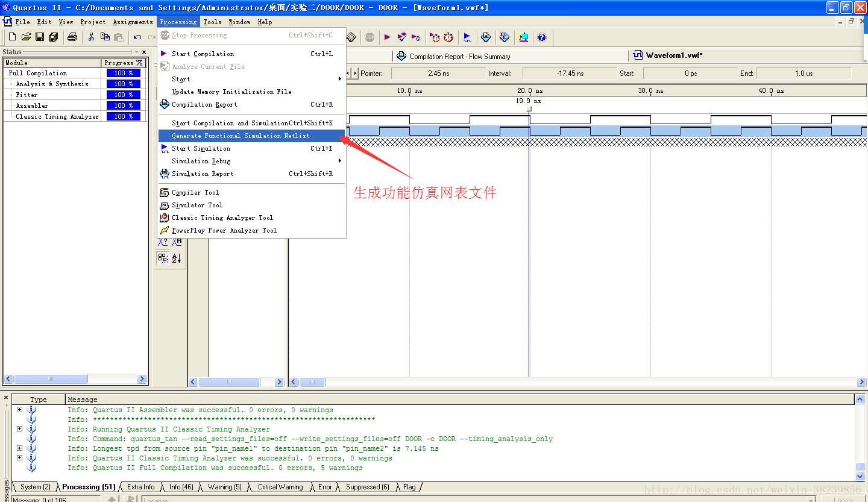Screen dimensions: 868x502
Task: Open the System (2) messages tab
Action: (34, 487)
